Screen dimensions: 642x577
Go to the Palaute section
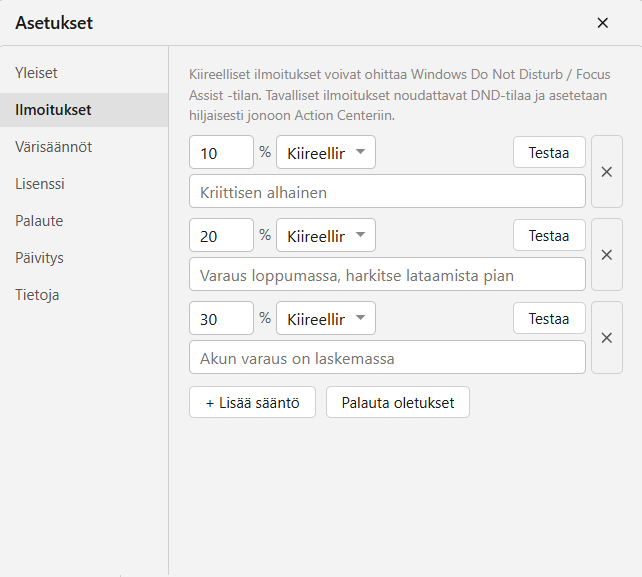point(84,221)
